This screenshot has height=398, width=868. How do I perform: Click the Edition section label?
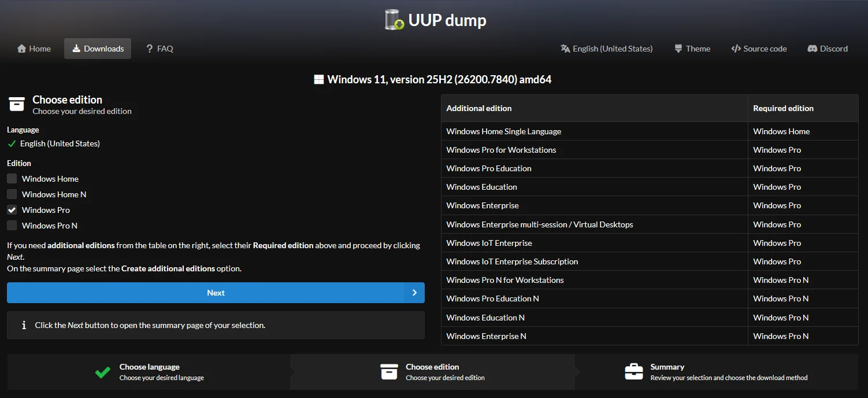click(19, 163)
